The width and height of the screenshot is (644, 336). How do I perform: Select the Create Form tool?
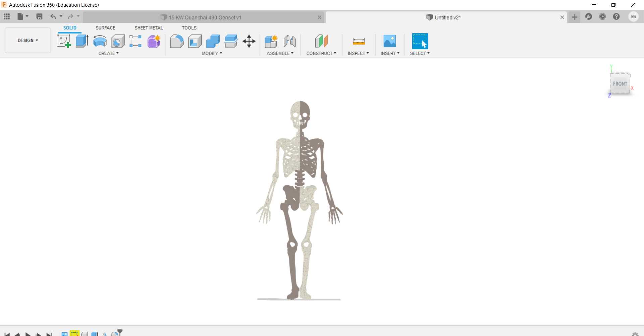[154, 41]
